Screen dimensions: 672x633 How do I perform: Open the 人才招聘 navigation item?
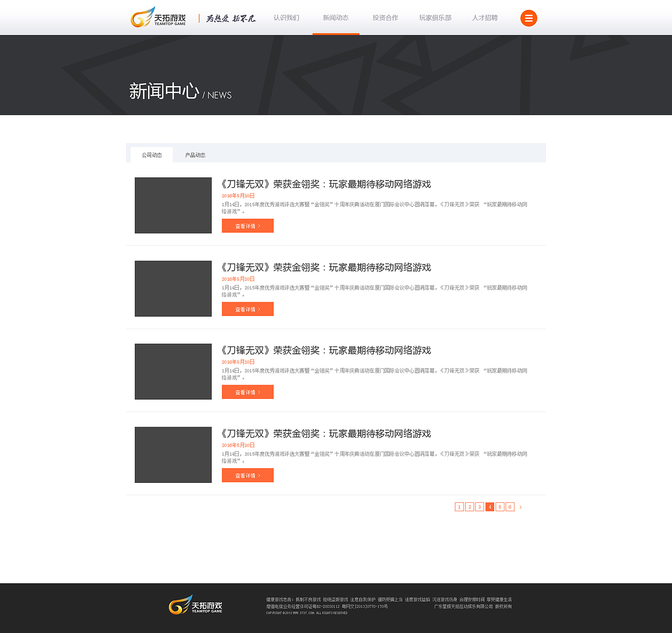[x=485, y=18]
